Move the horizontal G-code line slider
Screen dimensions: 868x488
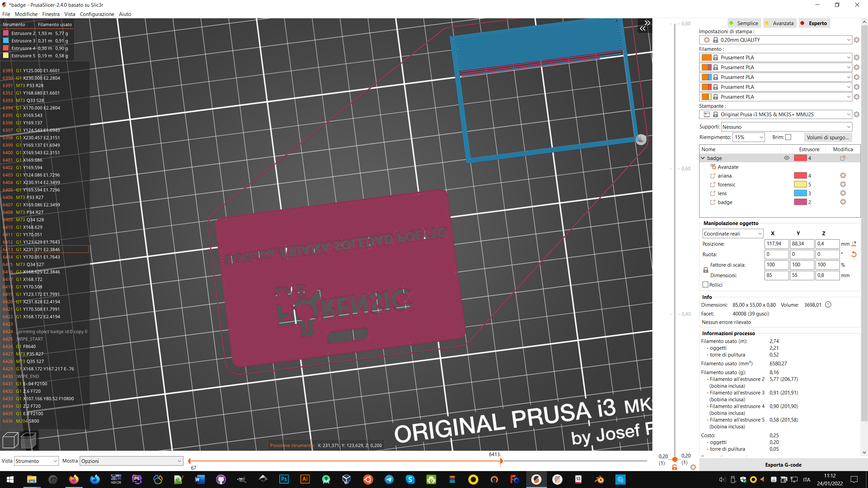[x=501, y=461]
